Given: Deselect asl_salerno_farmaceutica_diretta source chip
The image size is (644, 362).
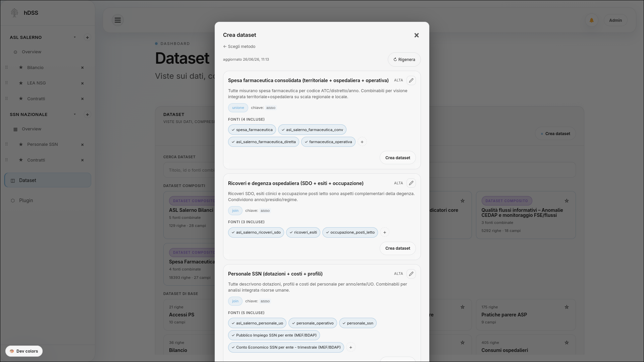Looking at the screenshot, I should coord(264,142).
